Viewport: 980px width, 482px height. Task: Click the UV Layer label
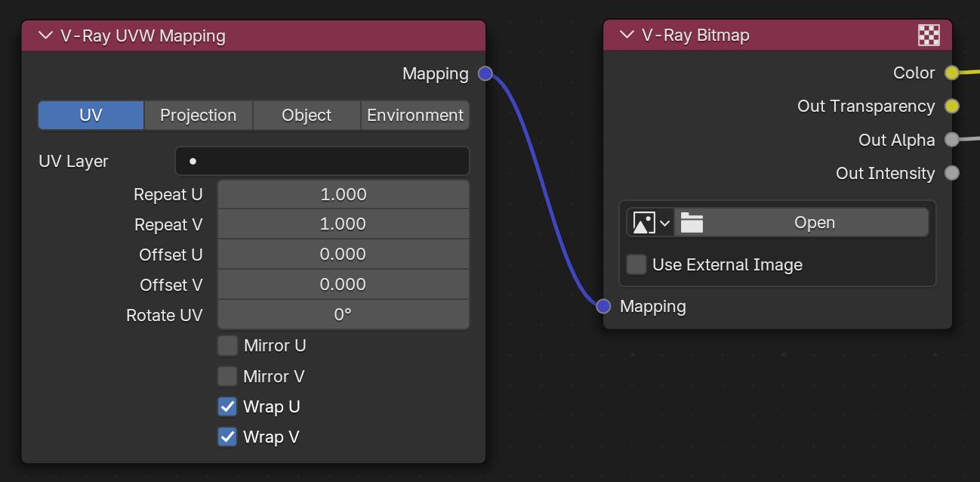click(73, 161)
